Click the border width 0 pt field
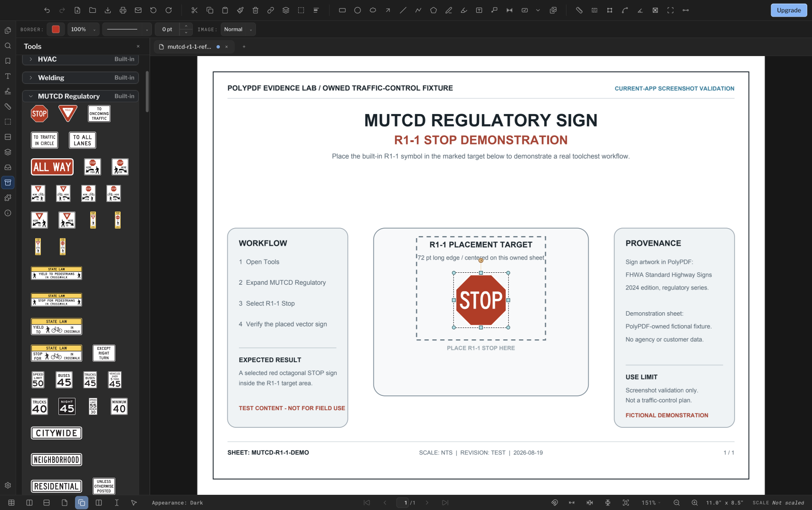 pyautogui.click(x=167, y=29)
